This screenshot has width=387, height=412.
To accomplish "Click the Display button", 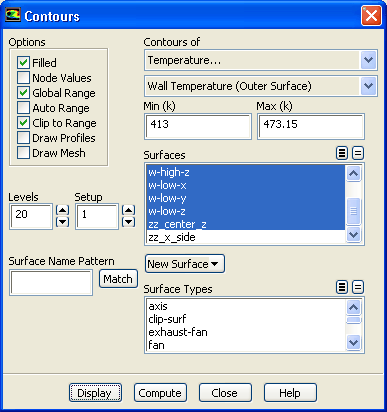I will tap(95, 393).
